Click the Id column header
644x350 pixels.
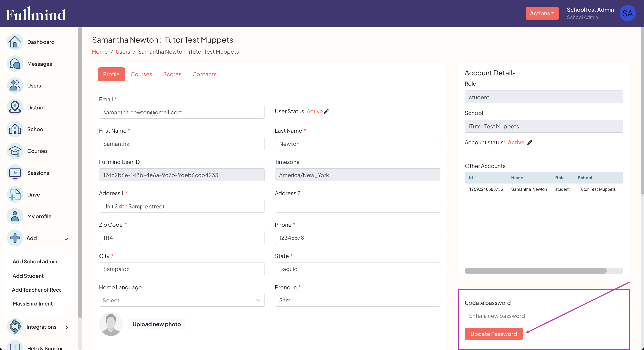471,178
